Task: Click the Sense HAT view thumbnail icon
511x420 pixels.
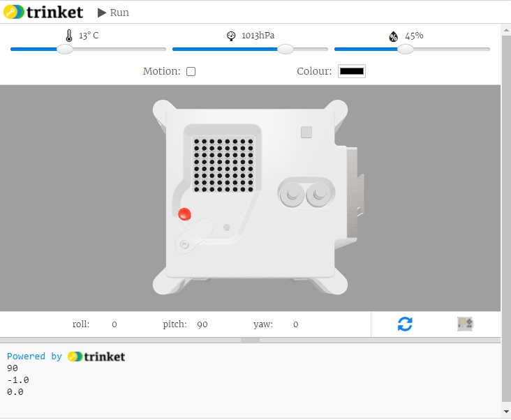Action: (x=465, y=324)
